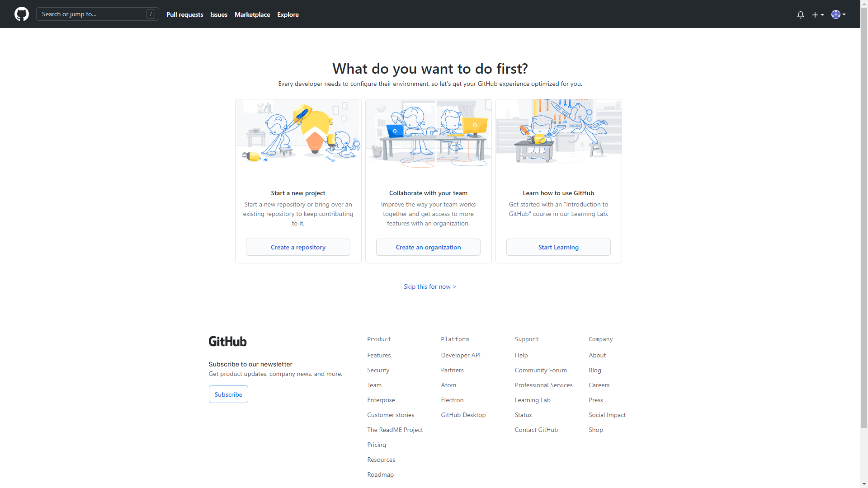Open Atom footer link
Image resolution: width=868 pixels, height=488 pixels.
448,385
